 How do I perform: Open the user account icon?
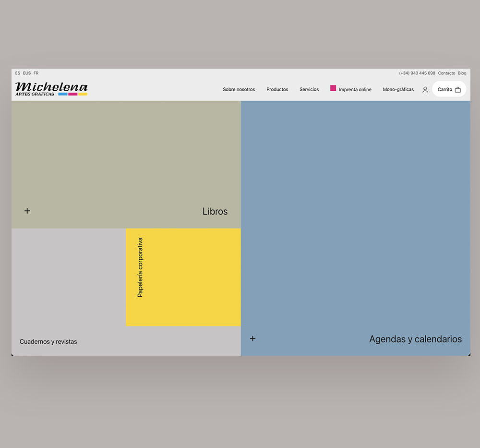point(425,89)
